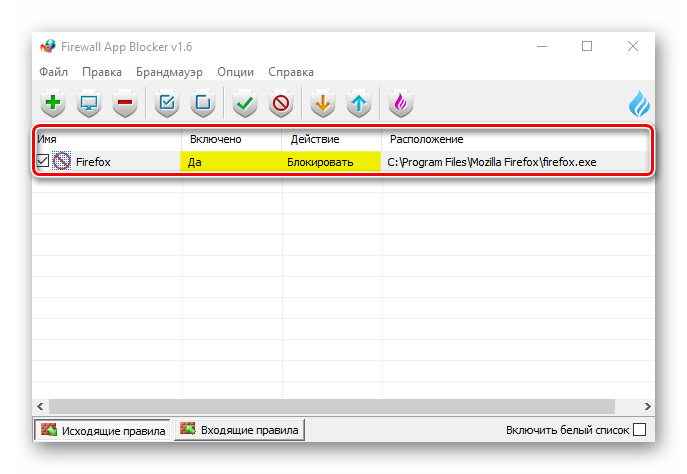Click the red prohibited block icon
This screenshot has width=687, height=474.
[281, 103]
